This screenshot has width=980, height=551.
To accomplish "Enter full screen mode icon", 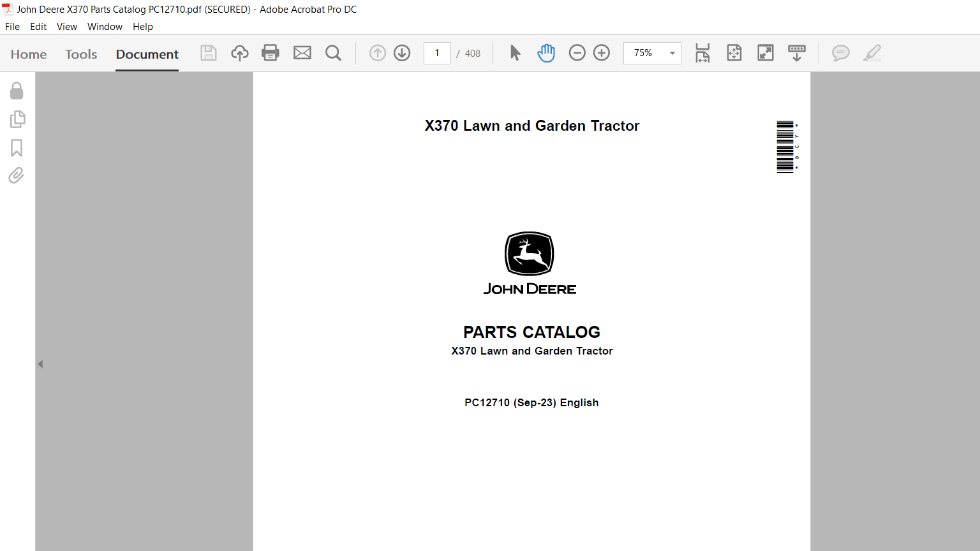I will point(766,53).
